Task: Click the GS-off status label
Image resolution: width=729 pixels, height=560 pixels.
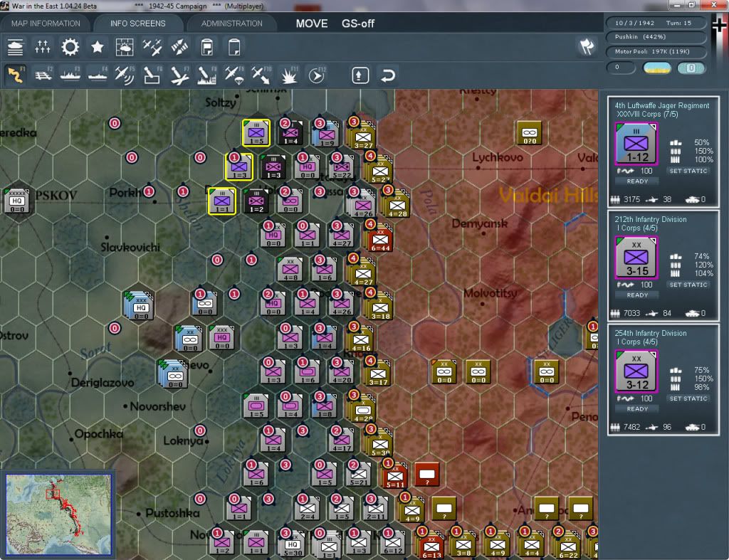Action: 358,23
